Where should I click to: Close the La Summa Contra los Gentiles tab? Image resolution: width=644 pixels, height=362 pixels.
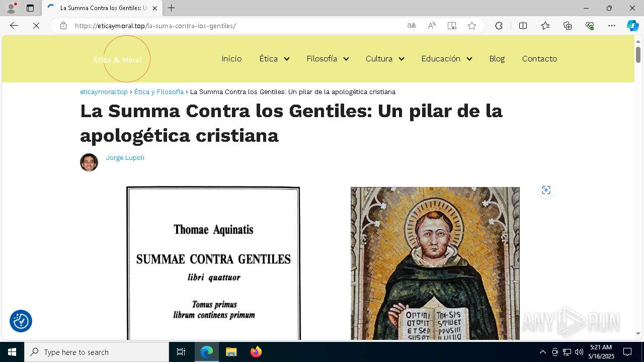154,8
